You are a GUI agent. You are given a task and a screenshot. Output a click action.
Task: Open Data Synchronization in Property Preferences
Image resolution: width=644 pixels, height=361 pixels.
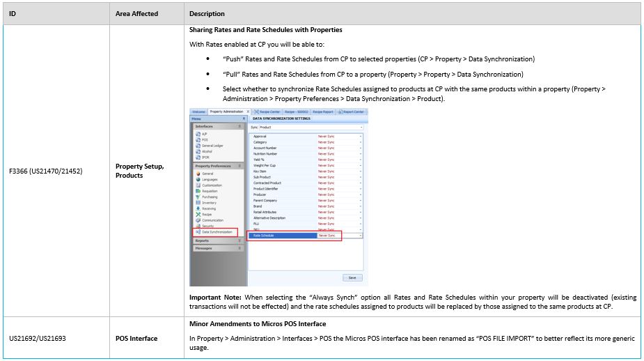(216, 231)
